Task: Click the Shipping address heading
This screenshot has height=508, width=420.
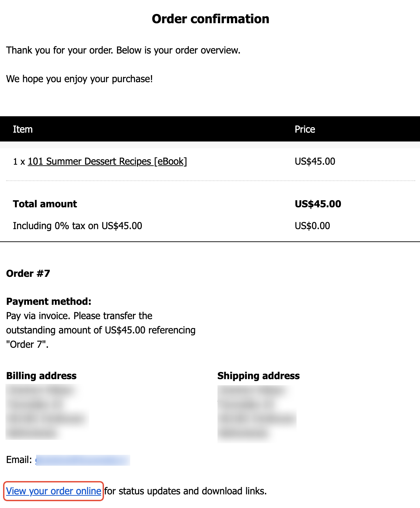Action: point(258,376)
